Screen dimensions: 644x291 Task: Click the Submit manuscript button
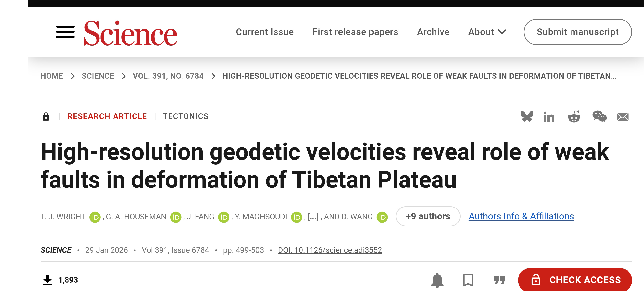click(x=577, y=32)
